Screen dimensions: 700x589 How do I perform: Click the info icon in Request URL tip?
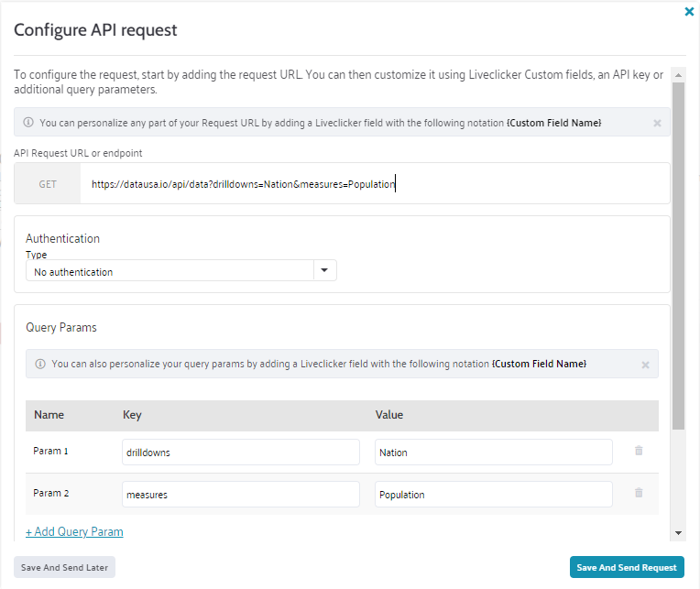pyautogui.click(x=27, y=123)
